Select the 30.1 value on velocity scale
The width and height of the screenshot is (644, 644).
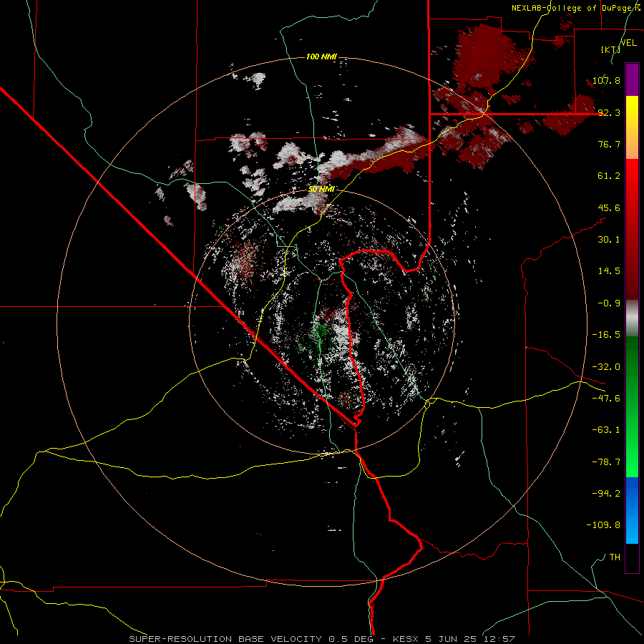point(609,240)
